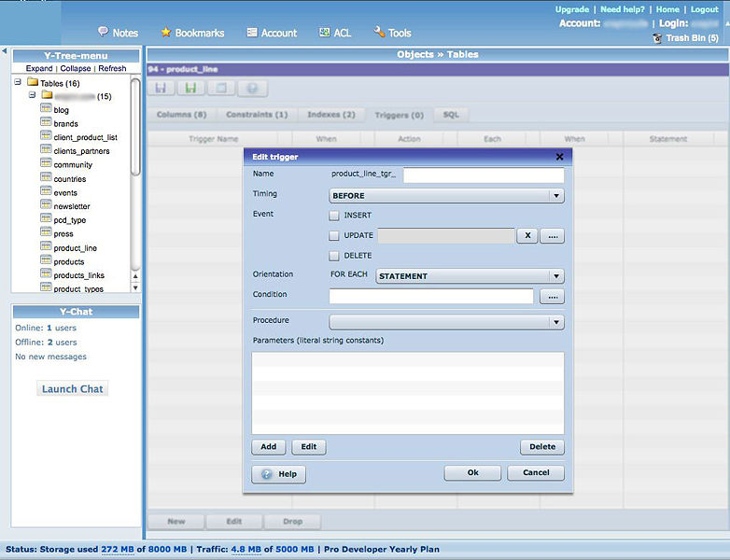Image resolution: width=730 pixels, height=560 pixels.
Task: Open Tools wrench icon in top bar
Action: point(379,32)
